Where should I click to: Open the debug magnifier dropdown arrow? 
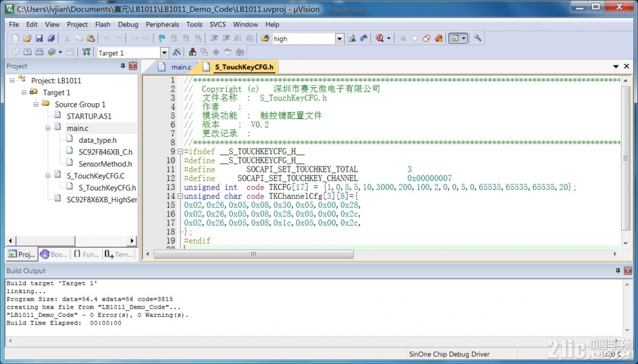[389, 38]
